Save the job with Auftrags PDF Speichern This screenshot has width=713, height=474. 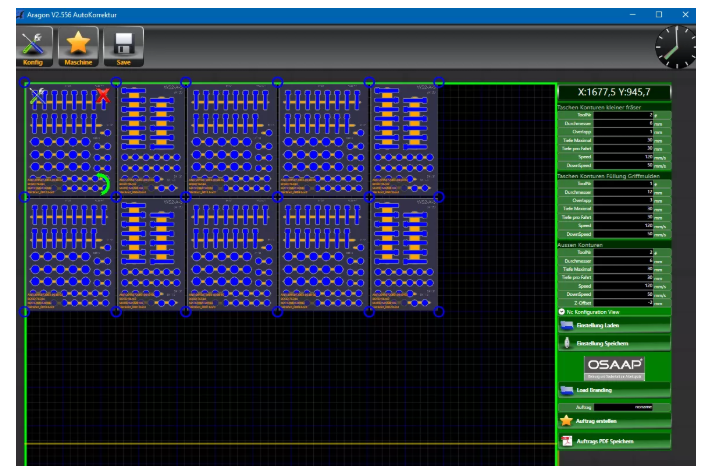coord(613,440)
